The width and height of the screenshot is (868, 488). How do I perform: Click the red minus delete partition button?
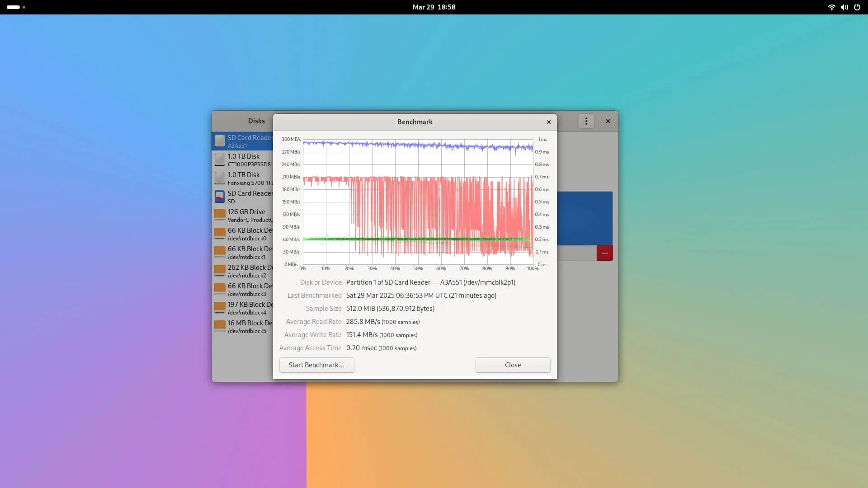click(604, 253)
